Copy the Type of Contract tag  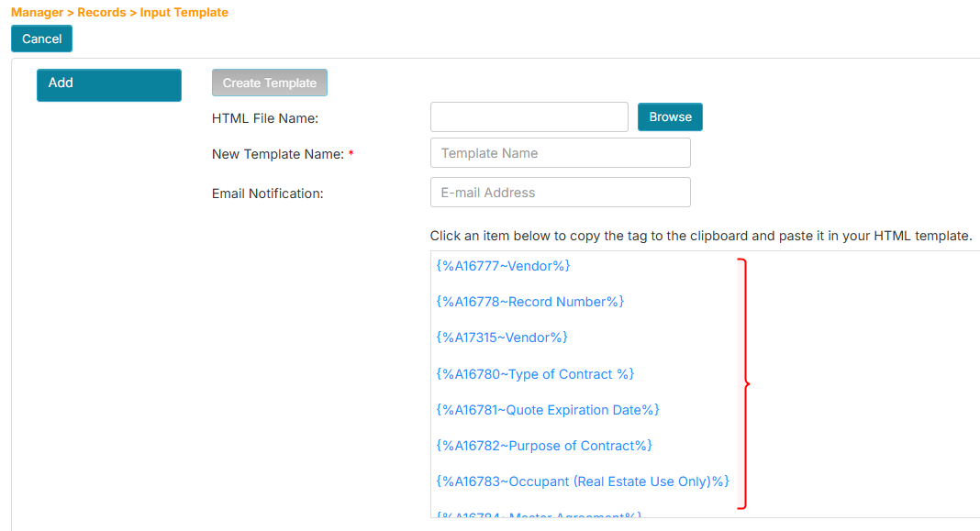pyautogui.click(x=535, y=373)
